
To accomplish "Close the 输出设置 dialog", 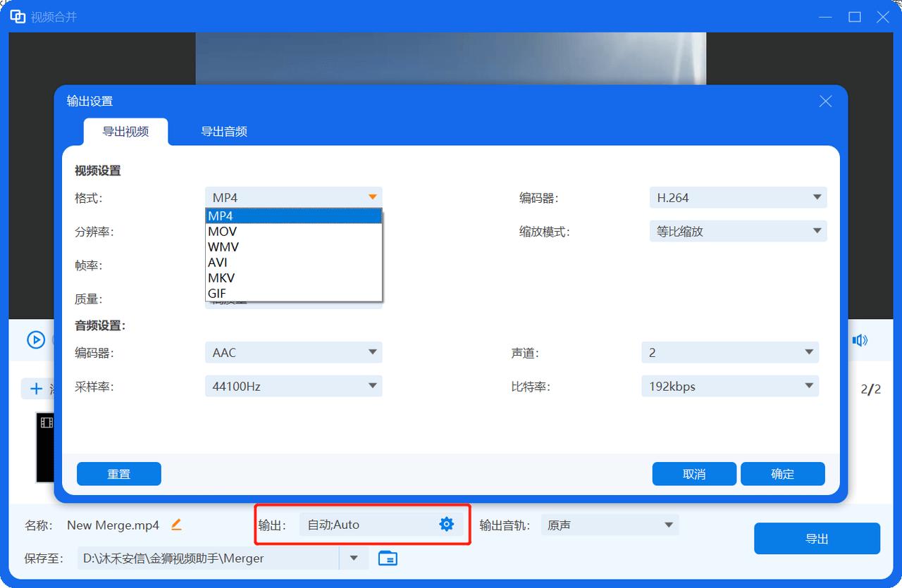I will pos(824,101).
